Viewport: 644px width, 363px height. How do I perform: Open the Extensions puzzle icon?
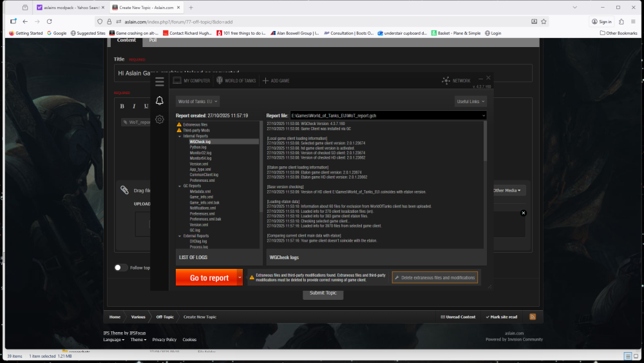click(621, 21)
